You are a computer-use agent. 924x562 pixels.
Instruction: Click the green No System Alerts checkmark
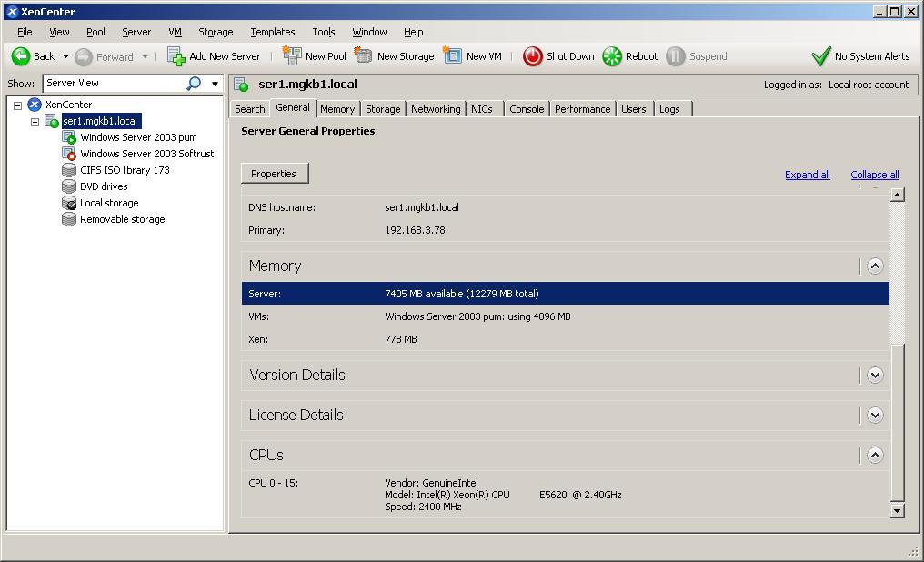point(821,56)
